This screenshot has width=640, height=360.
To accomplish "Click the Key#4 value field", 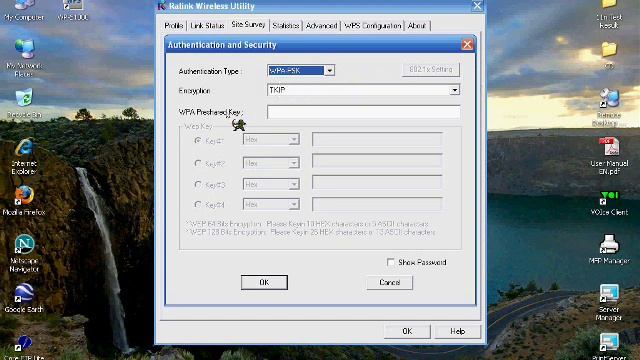I will pyautogui.click(x=377, y=204).
